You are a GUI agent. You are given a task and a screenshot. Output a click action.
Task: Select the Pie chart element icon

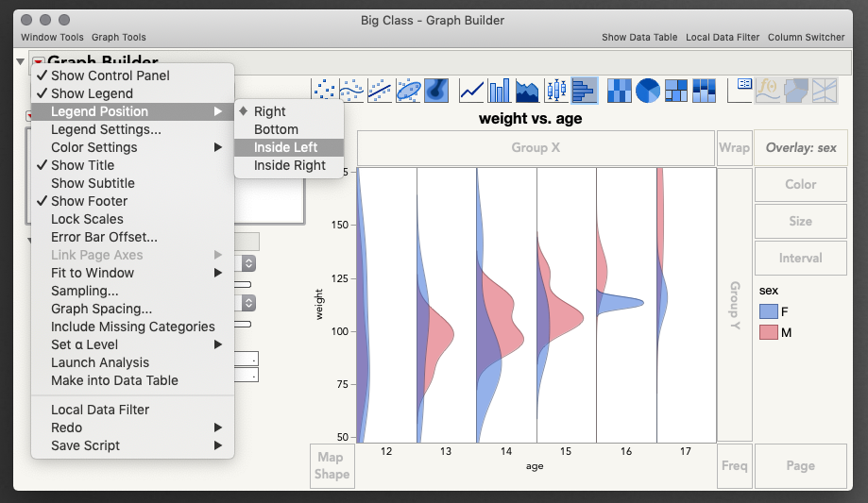648,91
